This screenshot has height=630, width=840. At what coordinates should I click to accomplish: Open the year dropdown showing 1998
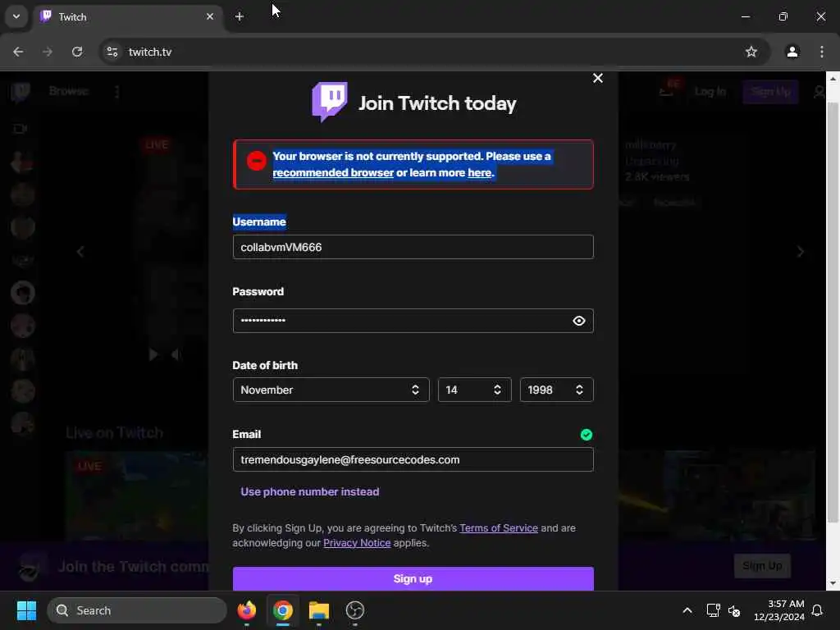pyautogui.click(x=556, y=390)
